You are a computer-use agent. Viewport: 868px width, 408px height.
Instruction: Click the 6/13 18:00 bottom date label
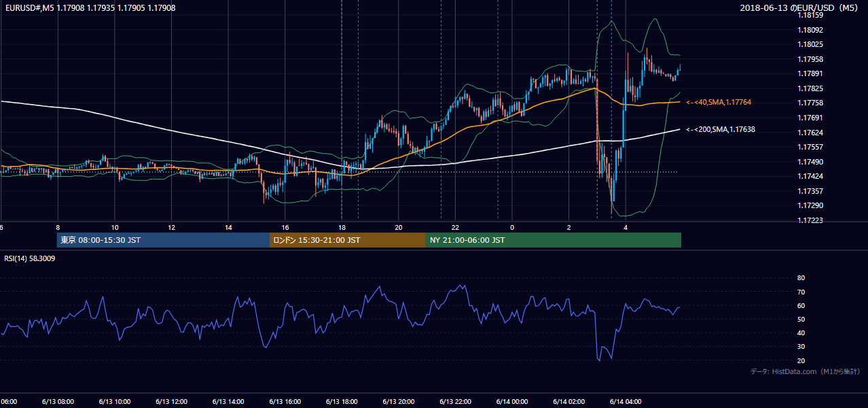[342, 401]
